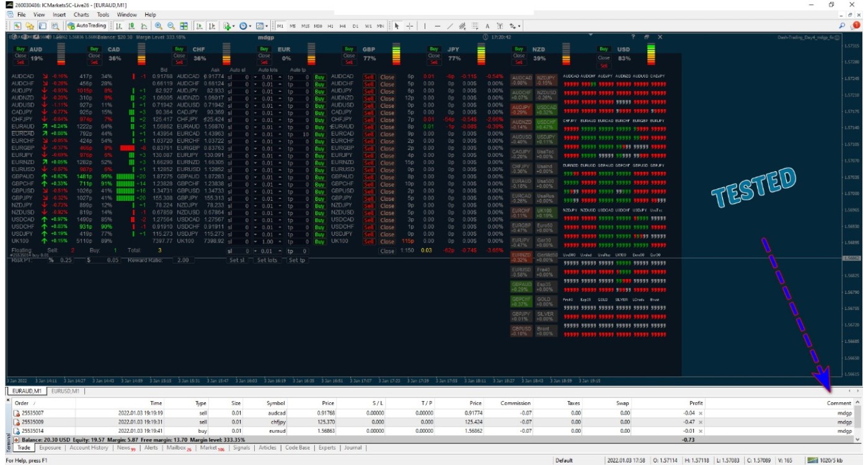The width and height of the screenshot is (868, 465).
Task: Select the cursor arrow tool
Action: pyautogui.click(x=397, y=26)
